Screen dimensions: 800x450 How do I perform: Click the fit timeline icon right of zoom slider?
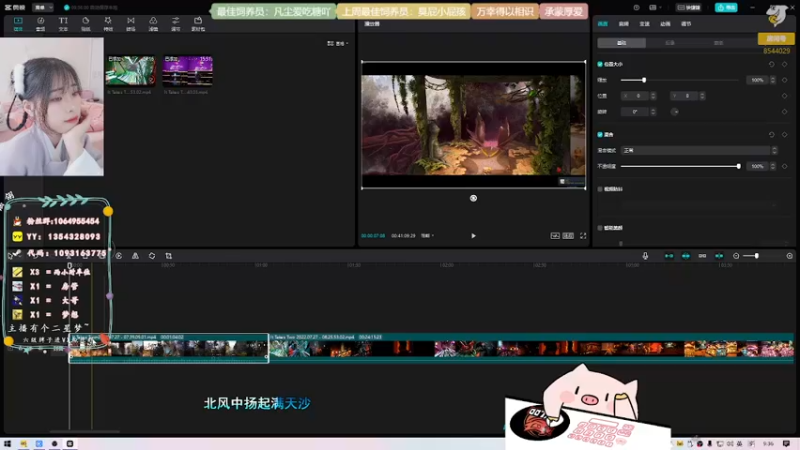(789, 256)
